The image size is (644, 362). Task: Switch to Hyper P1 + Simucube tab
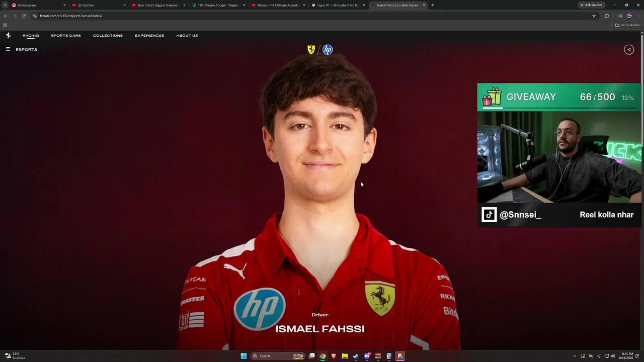[338, 5]
